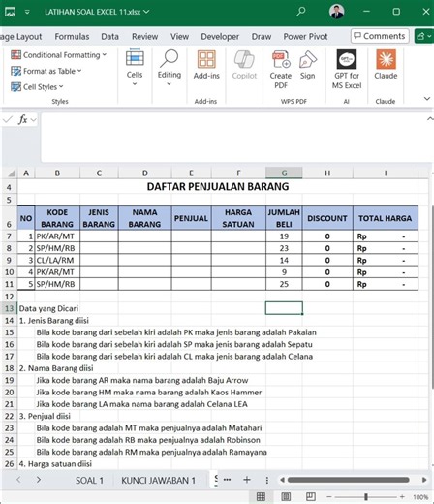This screenshot has height=504, width=434.
Task: Click the Enter checkmark in formula bar
Action: point(7,120)
